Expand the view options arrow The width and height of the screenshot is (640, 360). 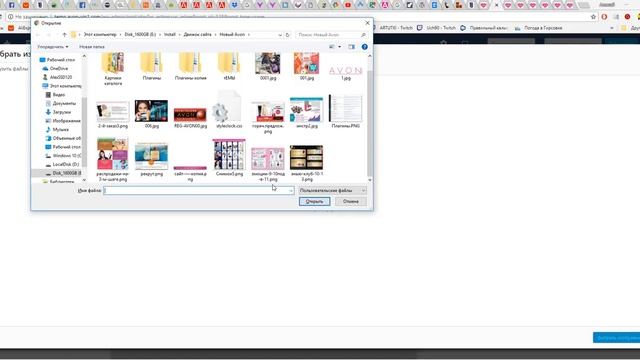(x=340, y=47)
